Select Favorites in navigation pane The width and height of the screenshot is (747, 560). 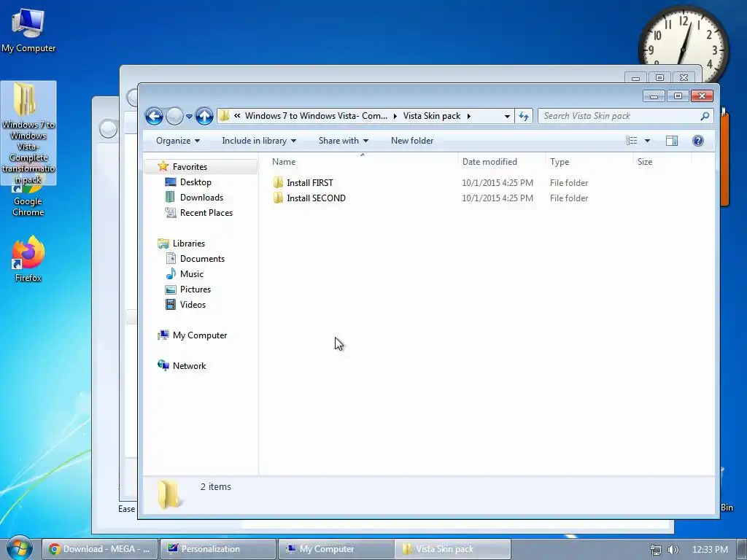tap(190, 167)
